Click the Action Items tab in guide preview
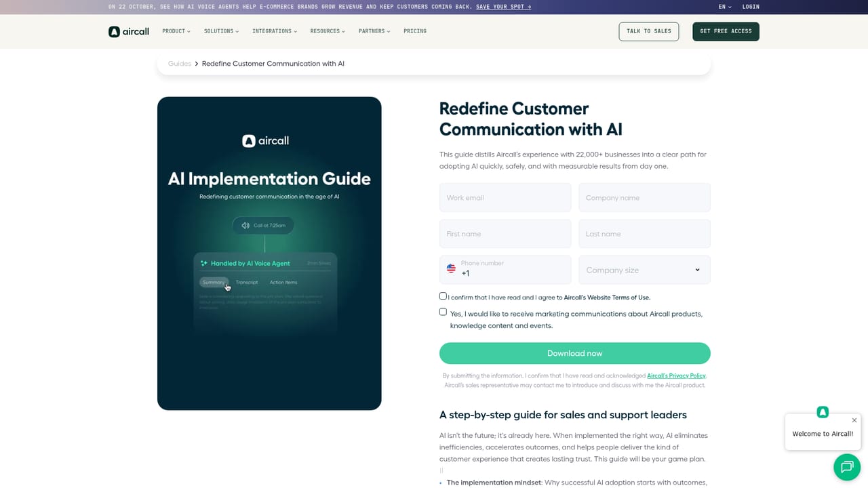This screenshot has height=488, width=868. (x=283, y=282)
